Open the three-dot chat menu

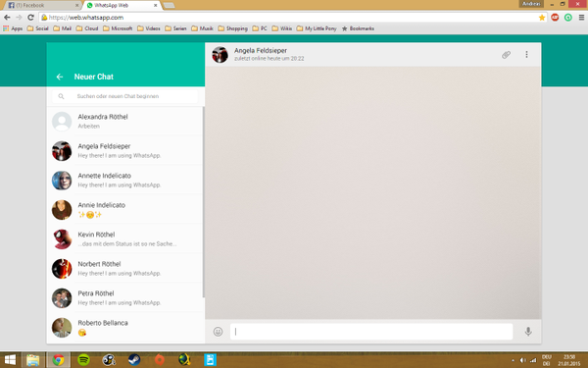[526, 54]
